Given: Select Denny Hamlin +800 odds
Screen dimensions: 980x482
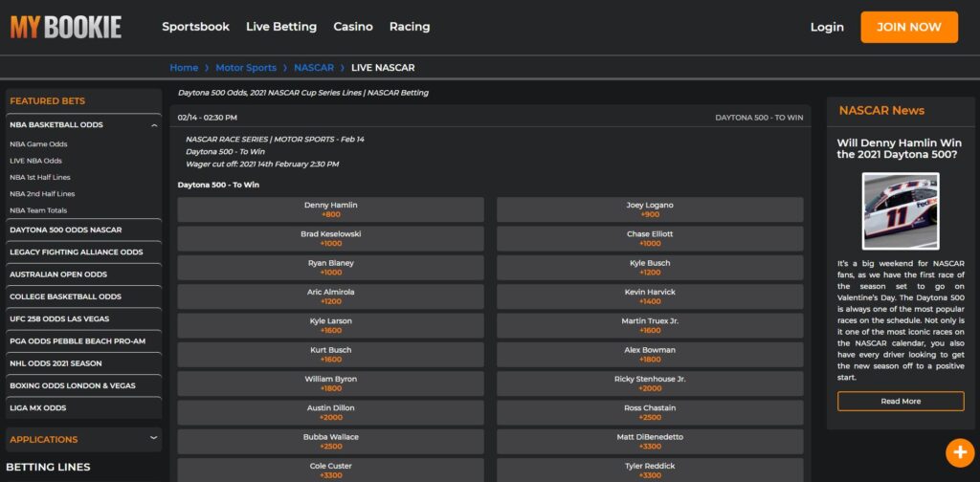Looking at the screenshot, I should point(330,209).
